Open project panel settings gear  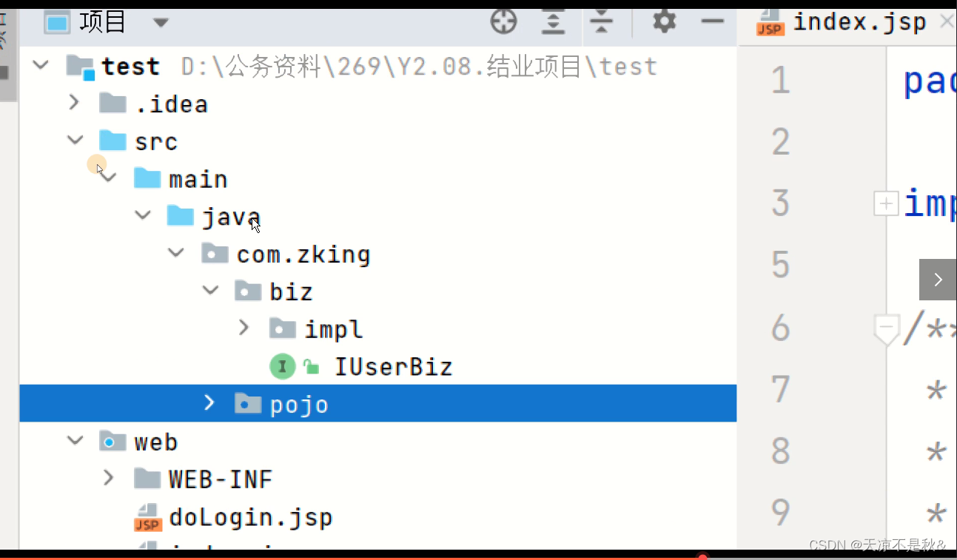[664, 21]
